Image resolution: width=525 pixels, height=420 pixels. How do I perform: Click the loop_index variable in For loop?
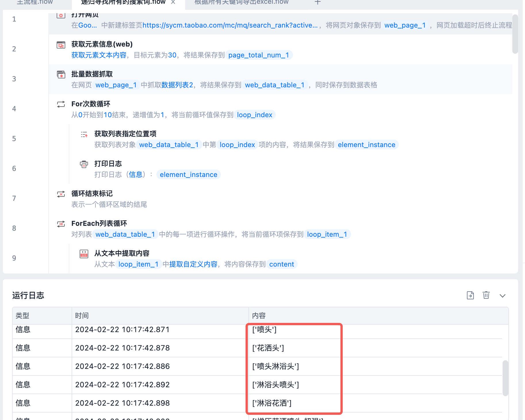(x=254, y=115)
